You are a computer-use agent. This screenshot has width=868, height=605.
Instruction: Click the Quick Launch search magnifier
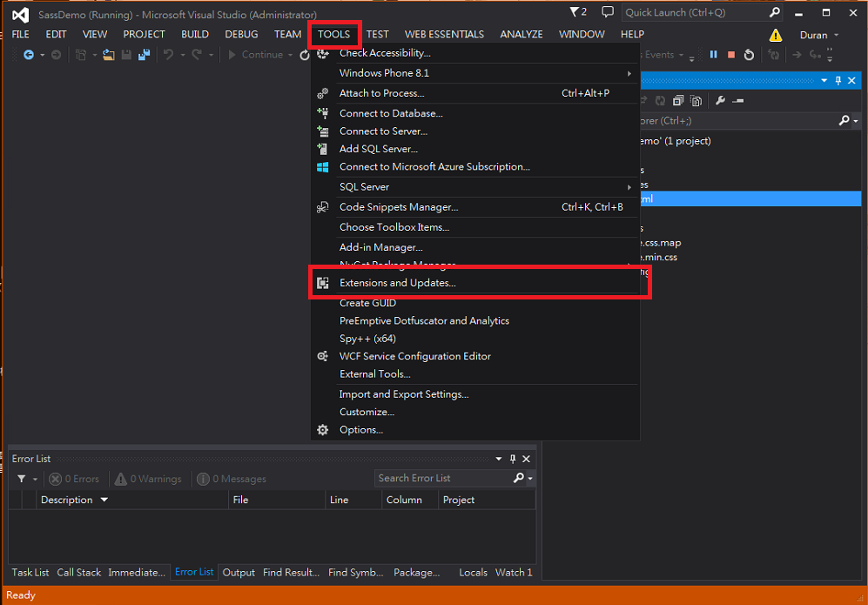tap(775, 12)
